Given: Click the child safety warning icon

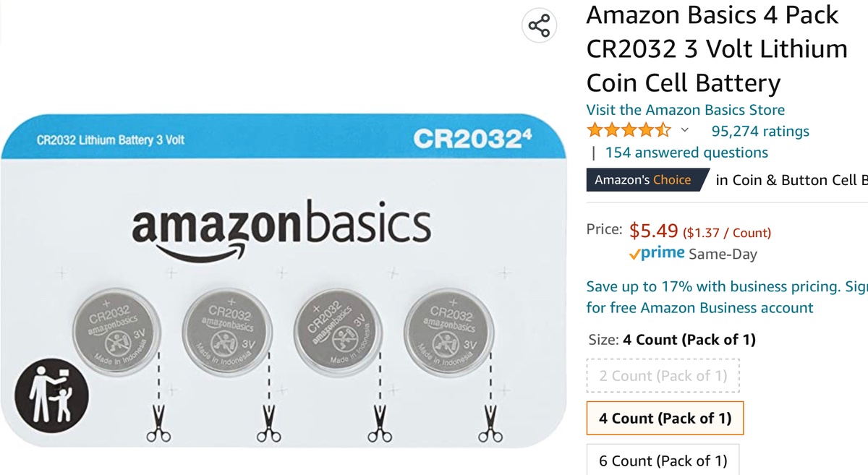Looking at the screenshot, I should pos(51,396).
